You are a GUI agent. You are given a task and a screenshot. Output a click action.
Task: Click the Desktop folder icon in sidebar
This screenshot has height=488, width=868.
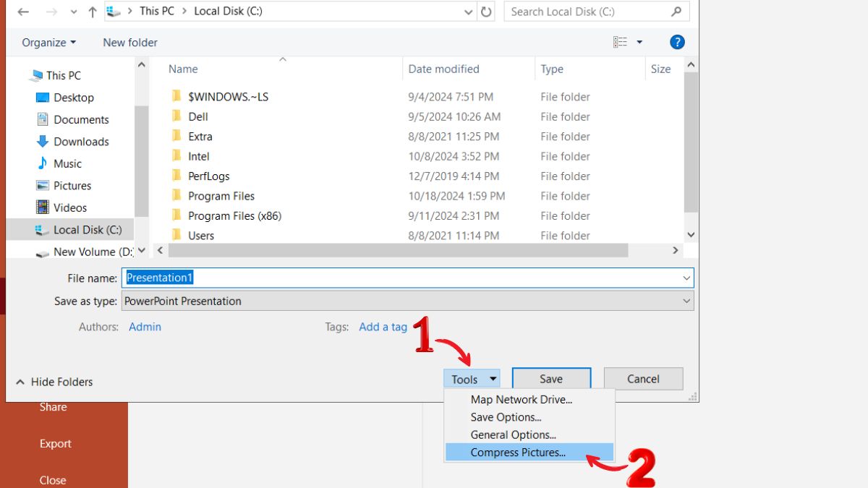[42, 98]
